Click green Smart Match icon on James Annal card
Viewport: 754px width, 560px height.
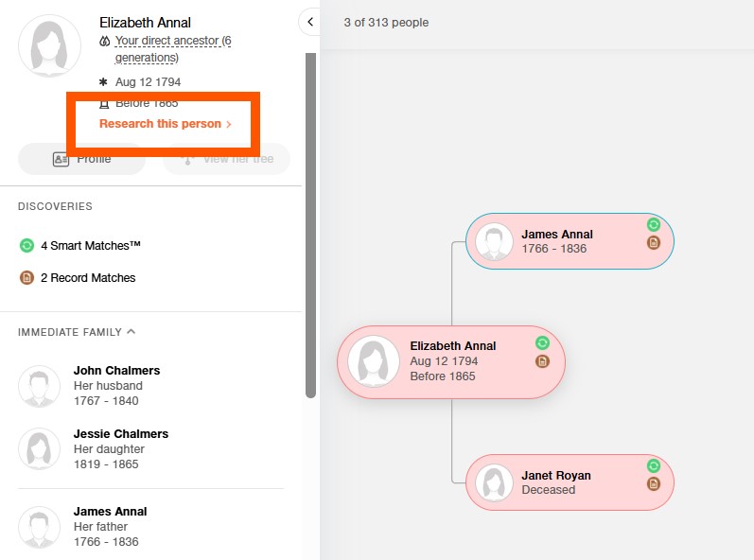653,225
